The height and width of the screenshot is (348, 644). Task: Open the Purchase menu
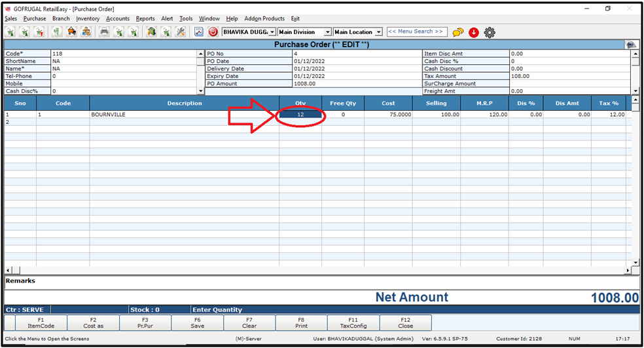coord(35,18)
